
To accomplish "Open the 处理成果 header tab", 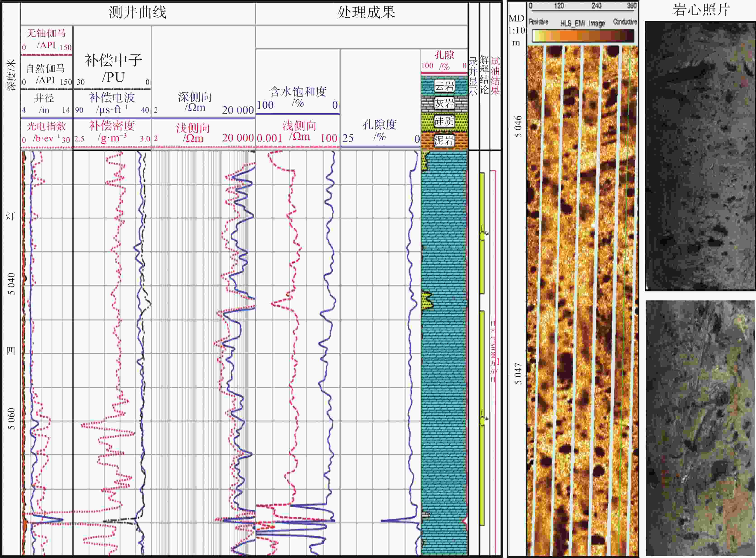I will pos(366,13).
